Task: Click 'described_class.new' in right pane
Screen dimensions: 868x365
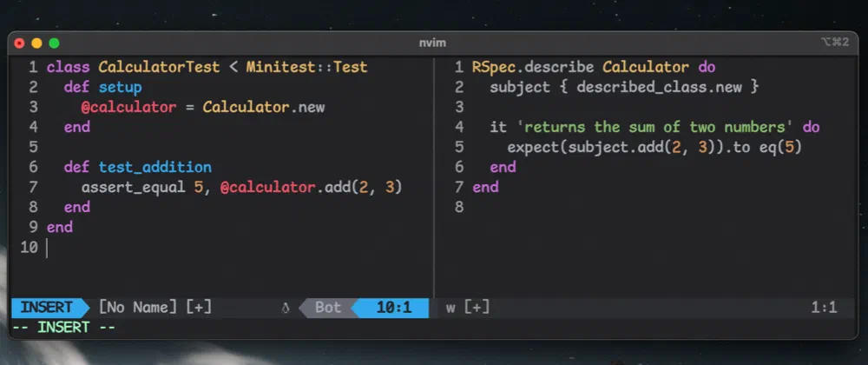Action: point(660,88)
